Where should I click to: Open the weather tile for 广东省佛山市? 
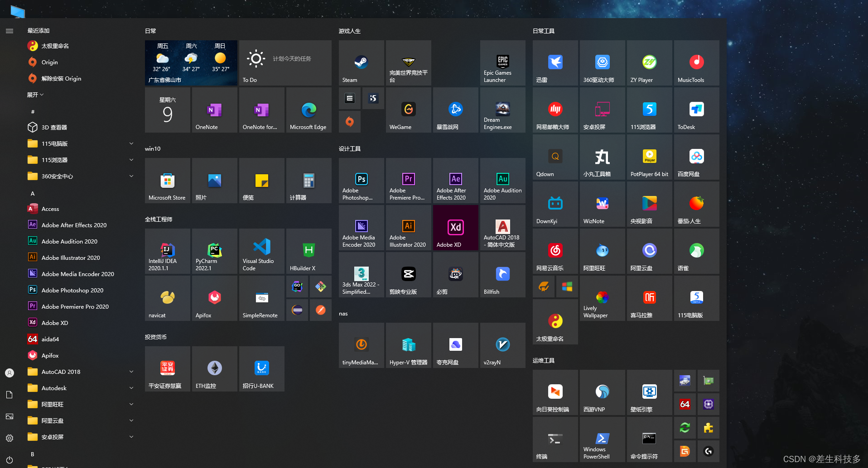(x=191, y=63)
